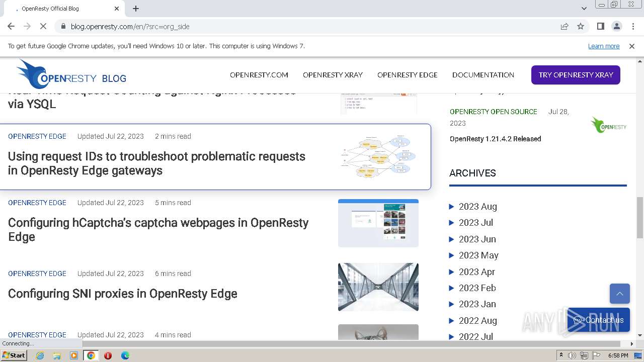Bookmark this page with star icon
Screen dimensions: 644x362
[x=581, y=26]
